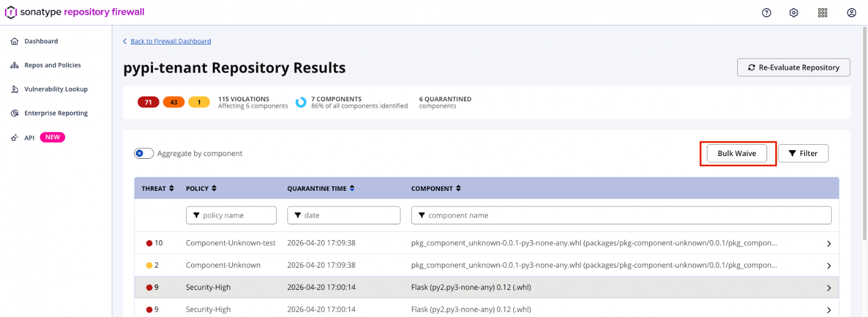Click the Sonatype Repository Firewall logo

75,12
